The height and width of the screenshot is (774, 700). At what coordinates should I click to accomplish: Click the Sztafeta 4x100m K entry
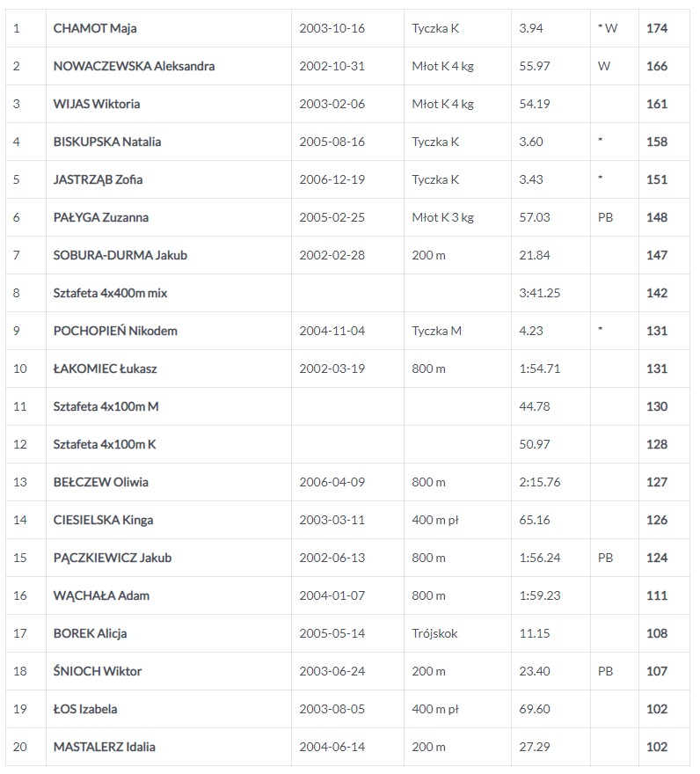coord(105,444)
